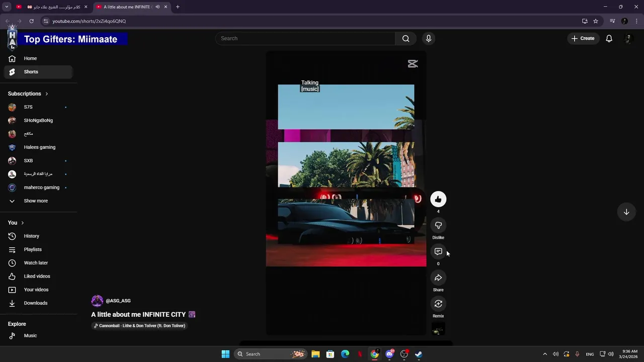Screen dimensions: 644x362
Task: Open browser media controls icon
Action: 612,21
